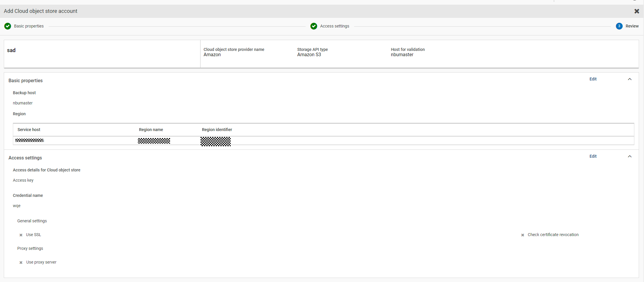Click the X icon next to Use proxy server
The width and height of the screenshot is (644, 282).
click(x=21, y=262)
